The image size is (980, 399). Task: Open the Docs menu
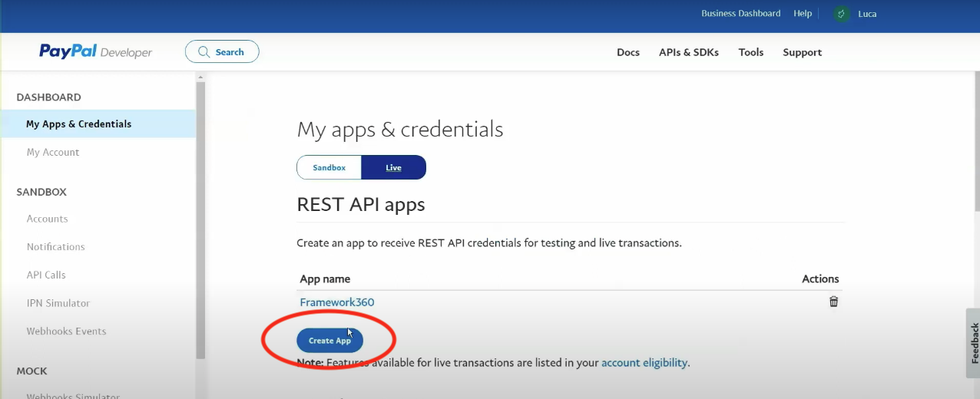(x=627, y=52)
